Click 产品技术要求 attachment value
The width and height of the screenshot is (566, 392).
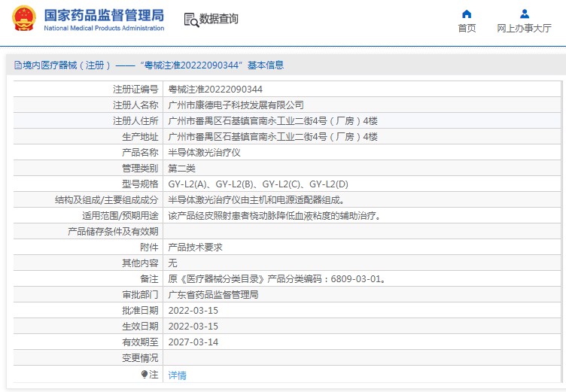tap(195, 248)
